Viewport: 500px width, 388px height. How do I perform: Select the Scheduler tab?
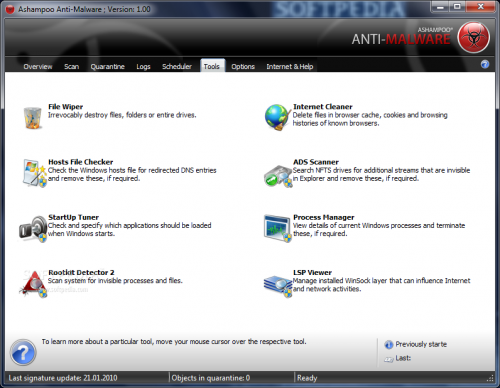(177, 67)
